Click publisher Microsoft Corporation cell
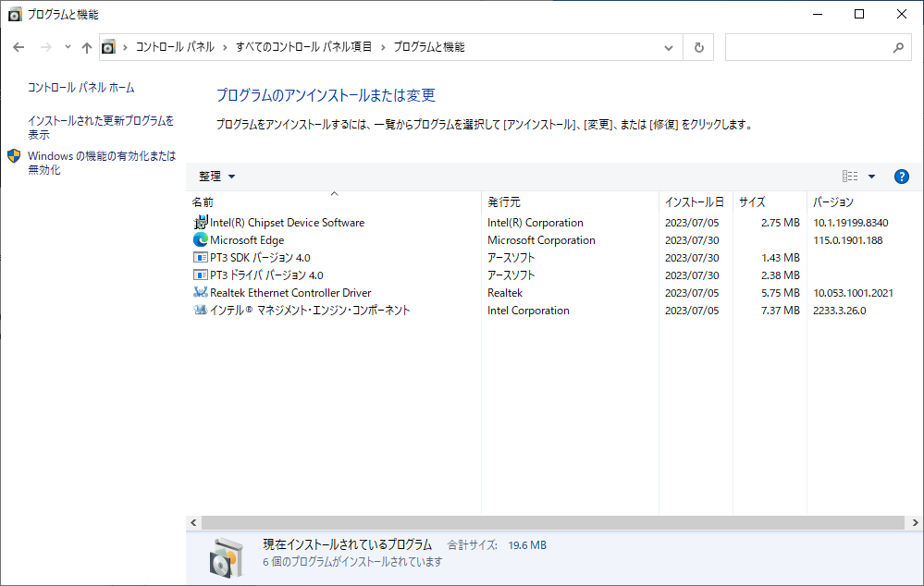 pyautogui.click(x=541, y=240)
